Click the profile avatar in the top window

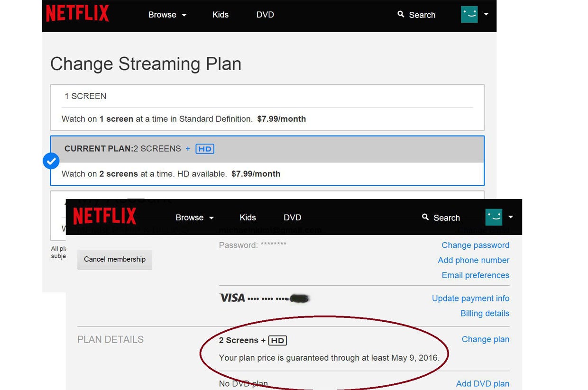pos(469,14)
